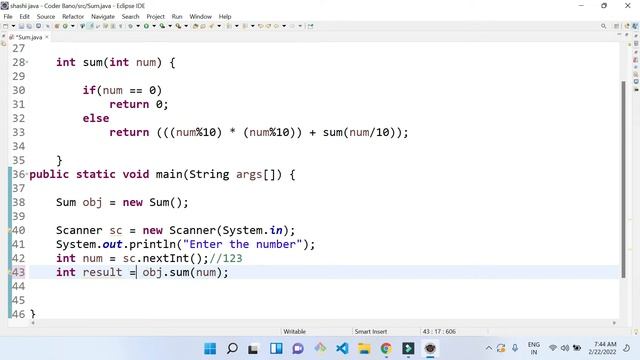Image resolution: width=640 pixels, height=360 pixels.
Task: Open the Run button's dropdown arrow
Action: [154, 26]
